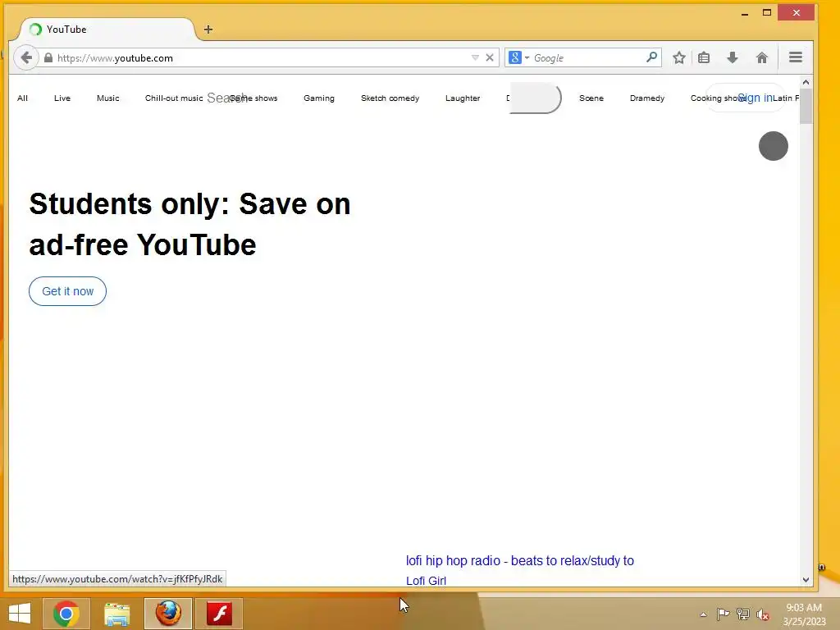The image size is (840, 630).
Task: Choose the Scene category chip
Action: click(591, 98)
